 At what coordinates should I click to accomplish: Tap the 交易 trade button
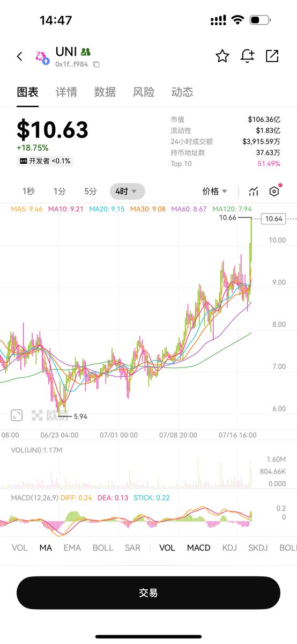click(x=148, y=592)
